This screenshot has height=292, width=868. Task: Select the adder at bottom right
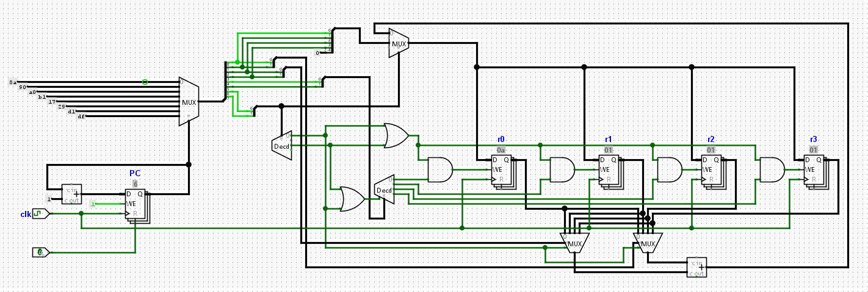[696, 267]
